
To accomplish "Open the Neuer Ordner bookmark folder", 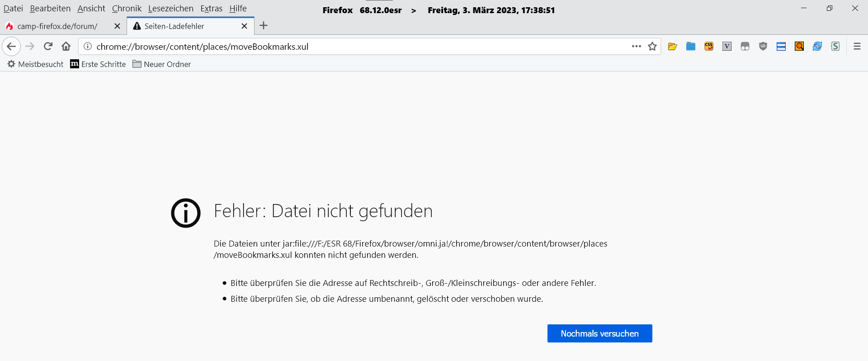I will coord(162,64).
